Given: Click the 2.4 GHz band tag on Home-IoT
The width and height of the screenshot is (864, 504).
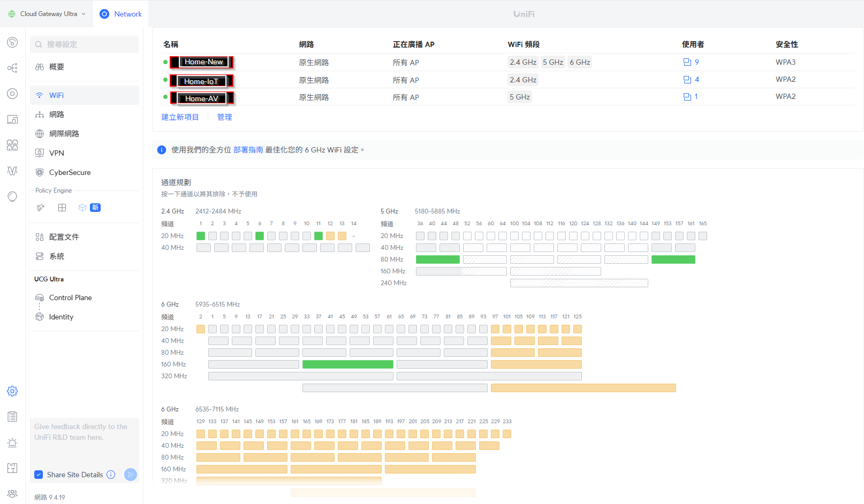Looking at the screenshot, I should coord(523,80).
